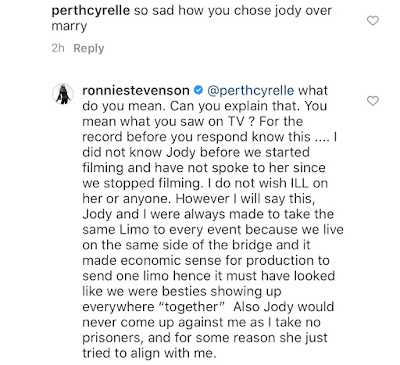Click the text 'mean what you saw on TV ?'

[x=169, y=122]
